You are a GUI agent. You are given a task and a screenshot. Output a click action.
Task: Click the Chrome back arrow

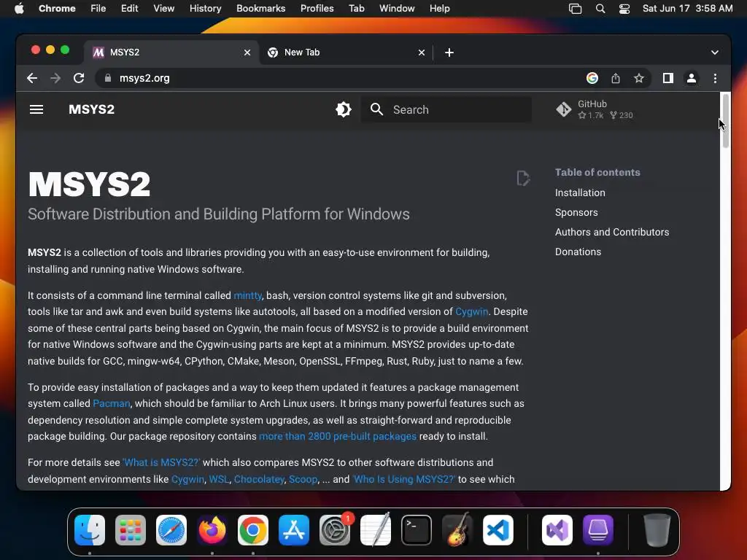(32, 78)
